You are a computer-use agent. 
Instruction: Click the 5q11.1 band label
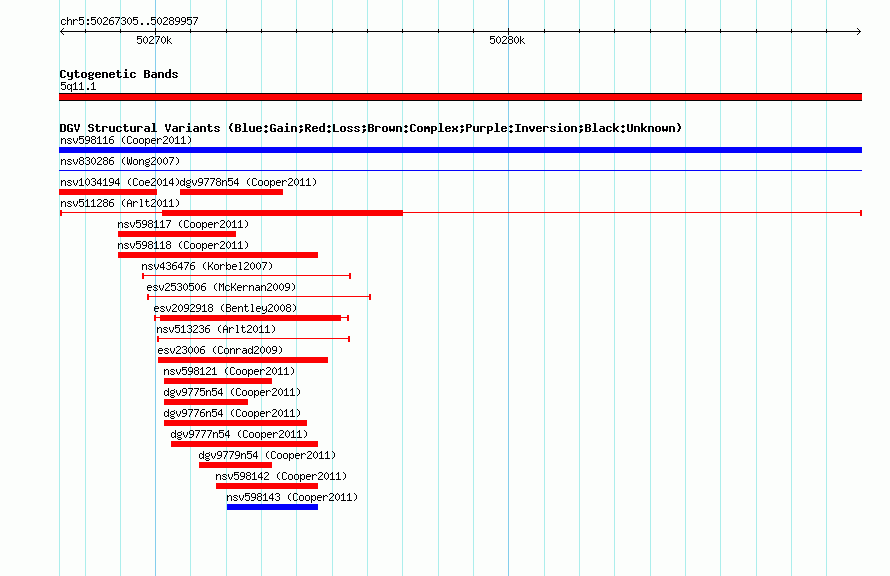pos(78,86)
